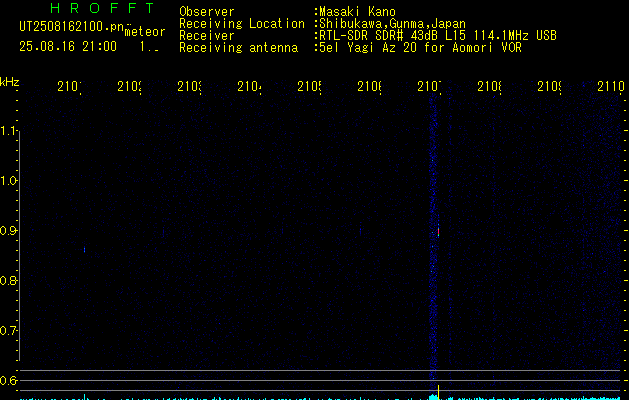Click the yellow spike in the bottom power graph
The width and height of the screenshot is (629, 400).
438,392
